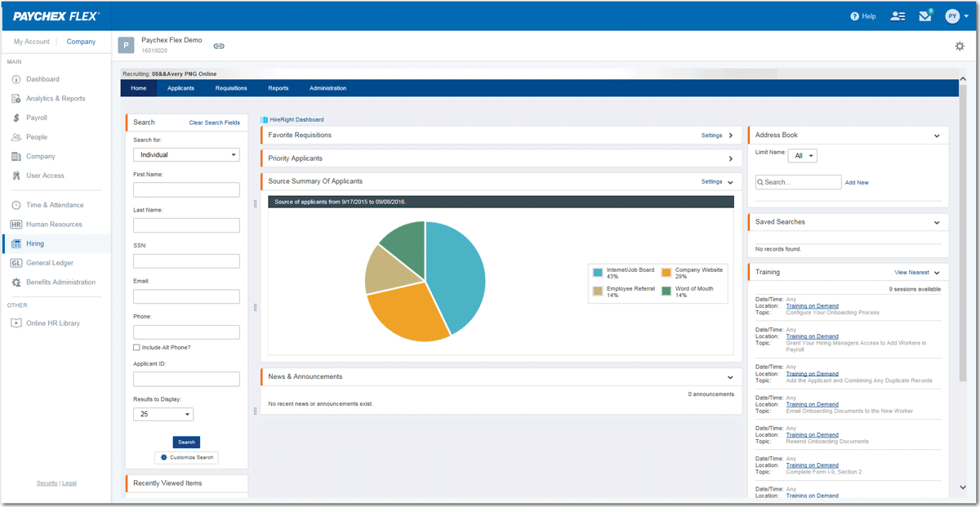Image resolution: width=980 pixels, height=507 pixels.
Task: Switch to the My Account tab
Action: [31, 42]
